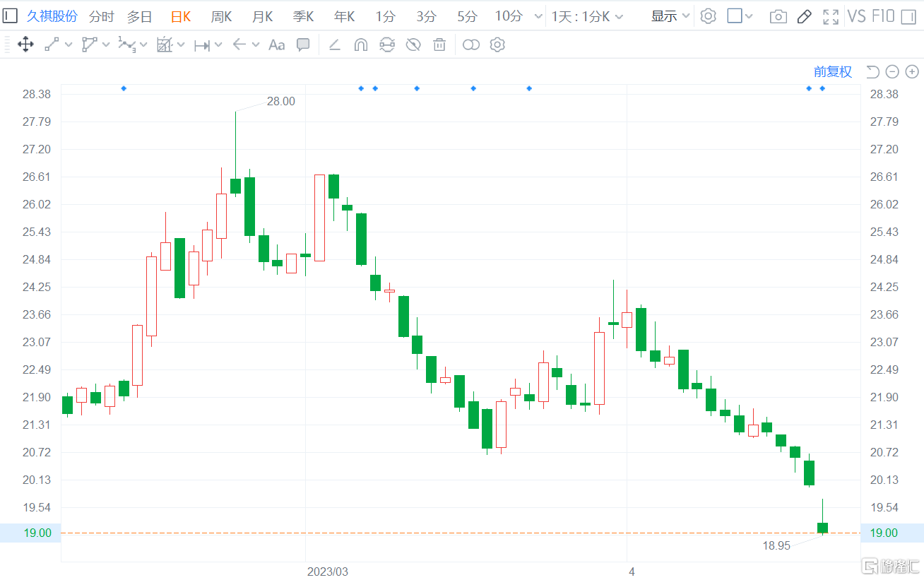Undo with the curved arrow icon
This screenshot has width=924, height=580.
coord(873,71)
